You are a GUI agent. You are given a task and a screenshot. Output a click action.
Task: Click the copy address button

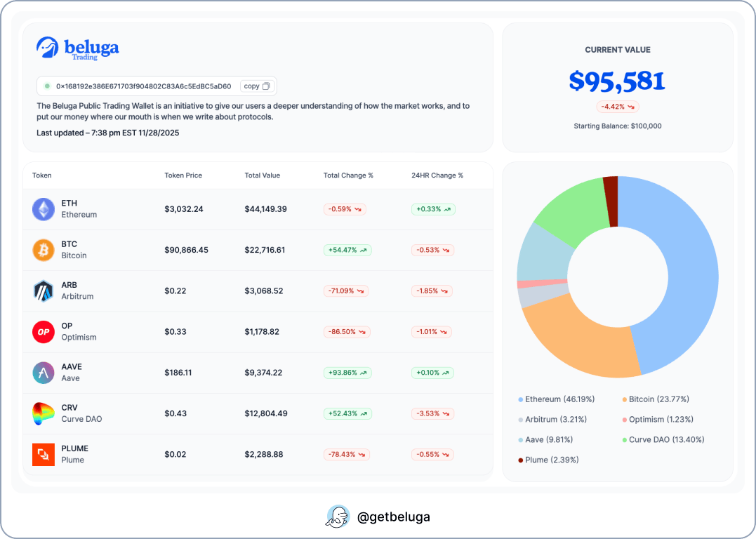257,86
